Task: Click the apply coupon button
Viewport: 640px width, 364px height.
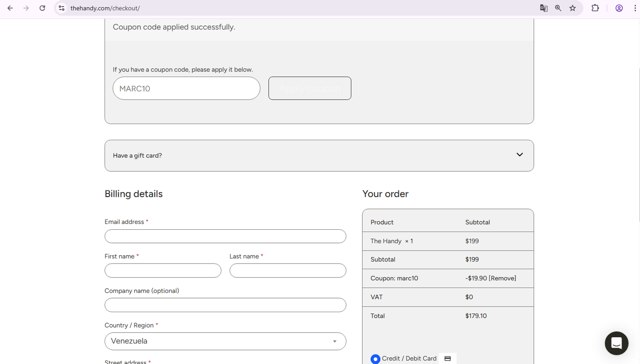Action: tap(310, 88)
